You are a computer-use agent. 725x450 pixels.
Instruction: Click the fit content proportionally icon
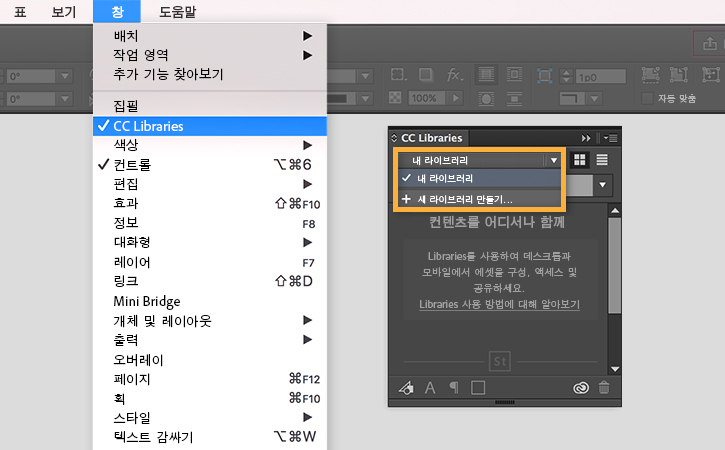tap(679, 74)
